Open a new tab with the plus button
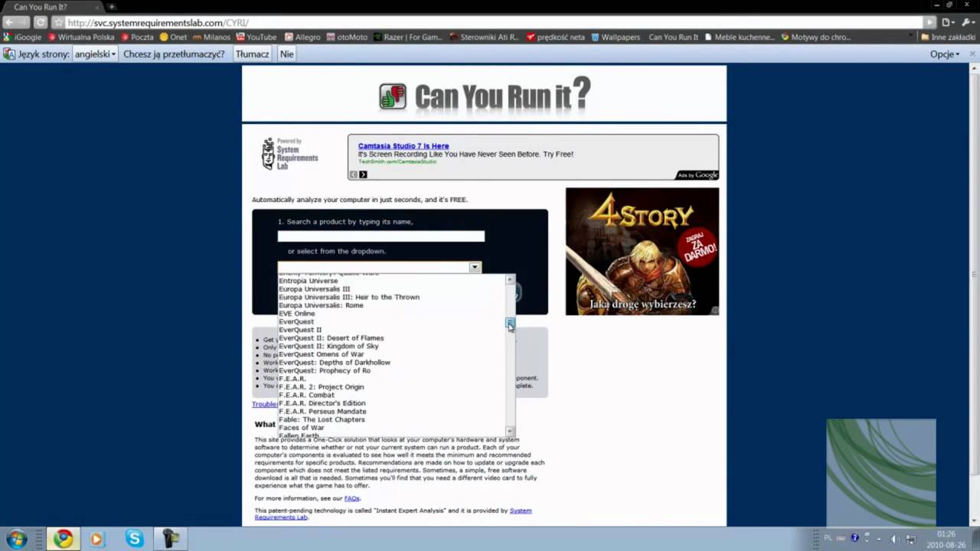The width and height of the screenshot is (980, 551). click(x=112, y=7)
